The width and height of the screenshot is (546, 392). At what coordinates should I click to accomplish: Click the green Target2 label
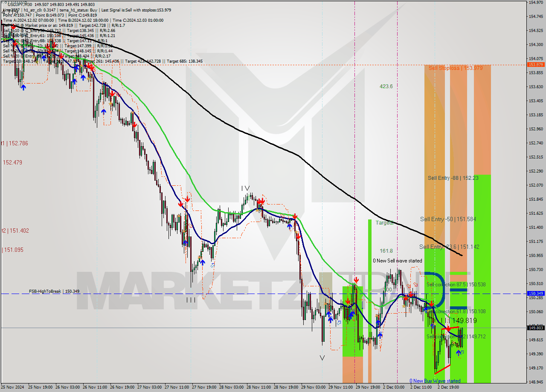tap(384, 222)
